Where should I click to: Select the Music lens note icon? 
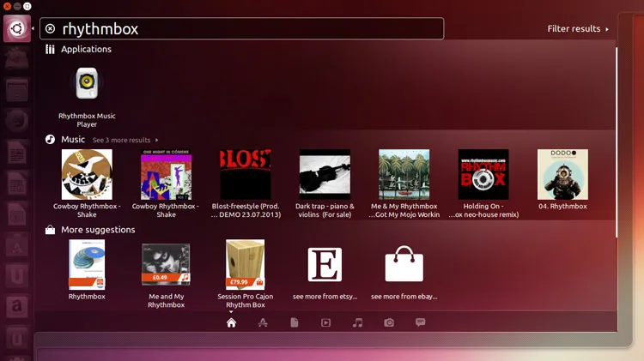[357, 322]
